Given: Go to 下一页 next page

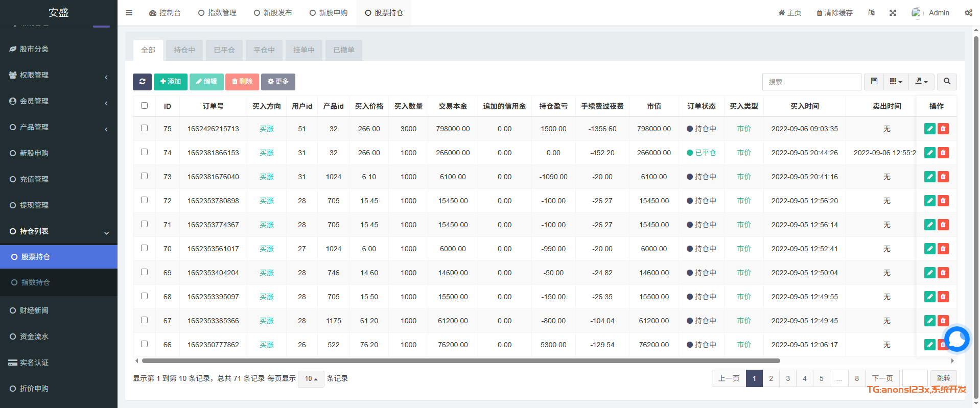Looking at the screenshot, I should (x=882, y=378).
